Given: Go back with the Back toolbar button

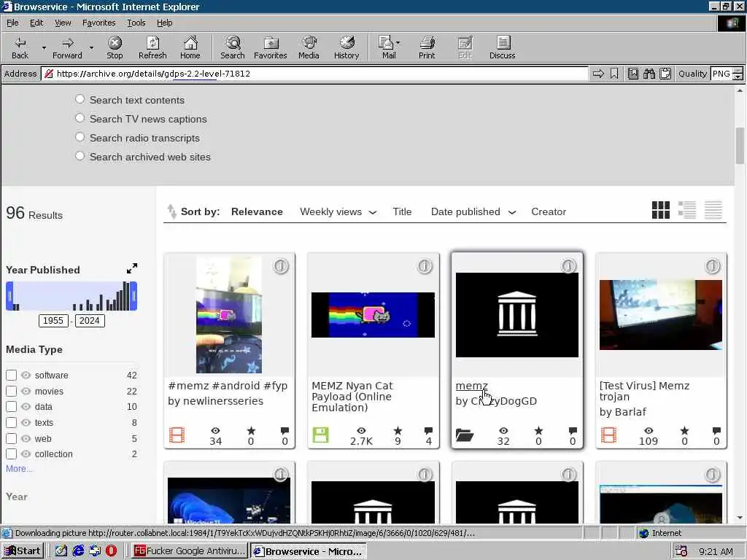Looking at the screenshot, I should click(x=20, y=48).
